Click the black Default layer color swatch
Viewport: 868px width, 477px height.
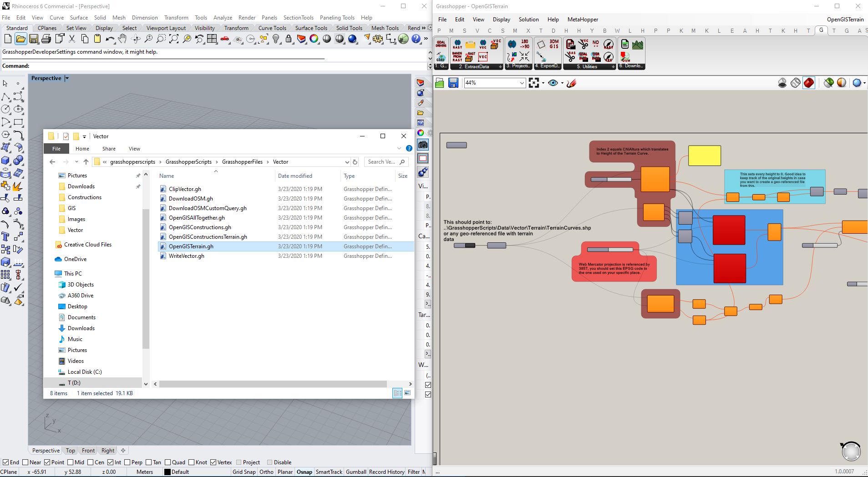(168, 472)
